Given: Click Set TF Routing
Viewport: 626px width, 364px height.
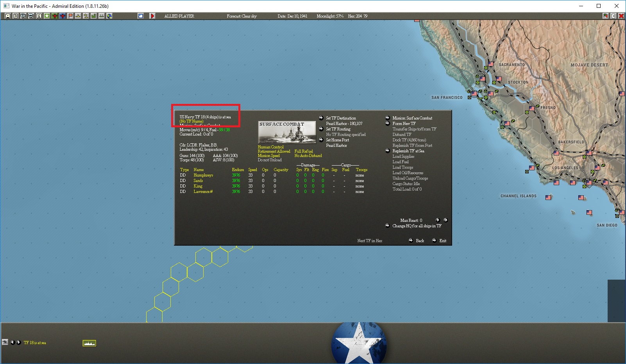Looking at the screenshot, I should coord(338,129).
